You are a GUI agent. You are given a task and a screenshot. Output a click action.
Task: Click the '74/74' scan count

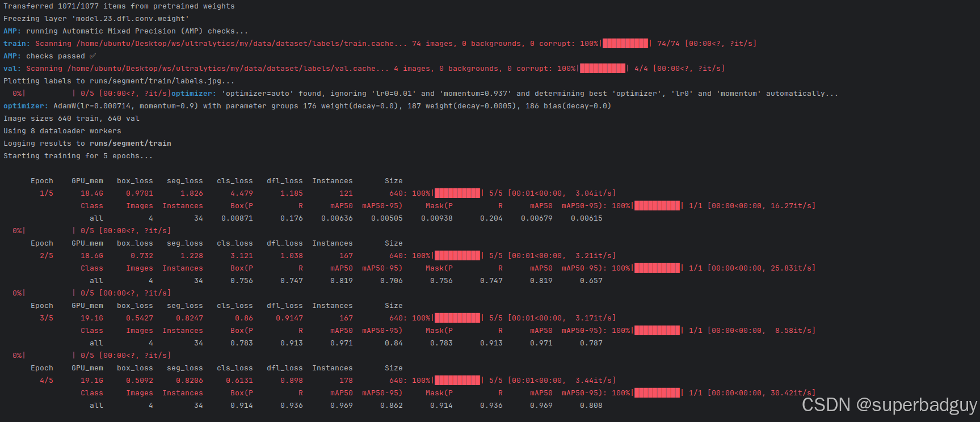[x=668, y=44]
